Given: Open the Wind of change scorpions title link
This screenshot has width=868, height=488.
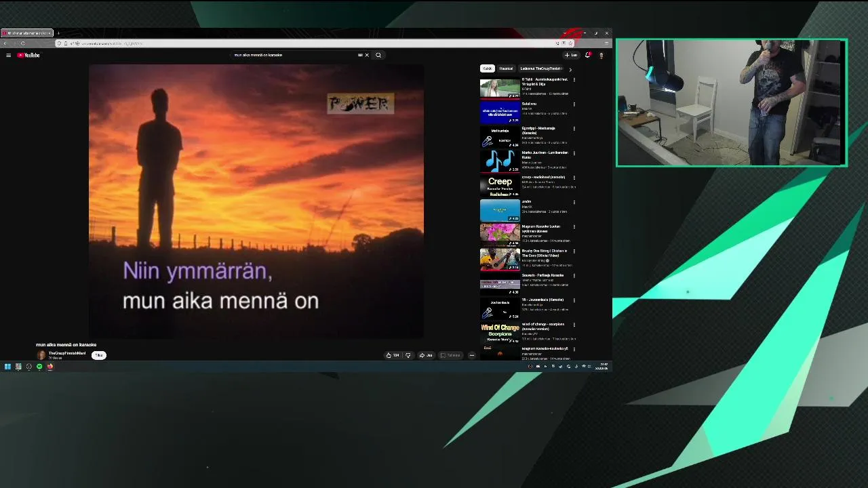Looking at the screenshot, I should (543, 326).
